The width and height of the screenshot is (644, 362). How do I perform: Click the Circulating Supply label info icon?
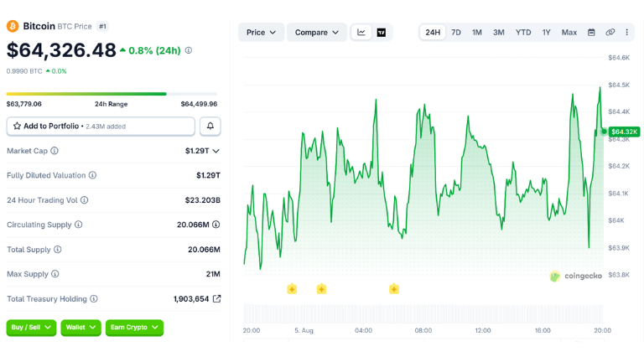[x=79, y=225]
